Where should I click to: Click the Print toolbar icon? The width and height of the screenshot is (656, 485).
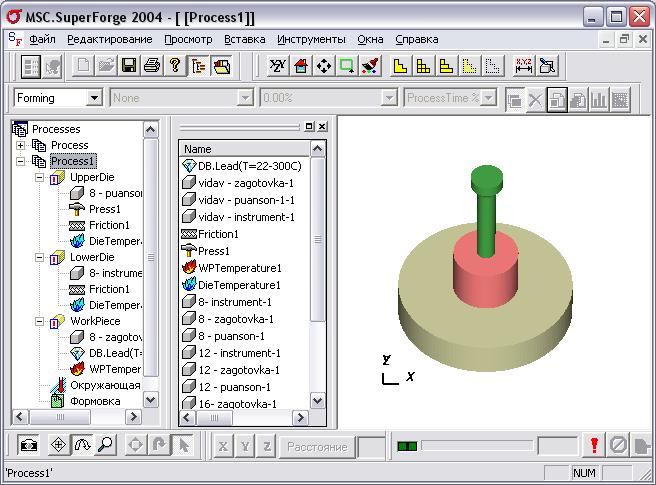click(151, 66)
